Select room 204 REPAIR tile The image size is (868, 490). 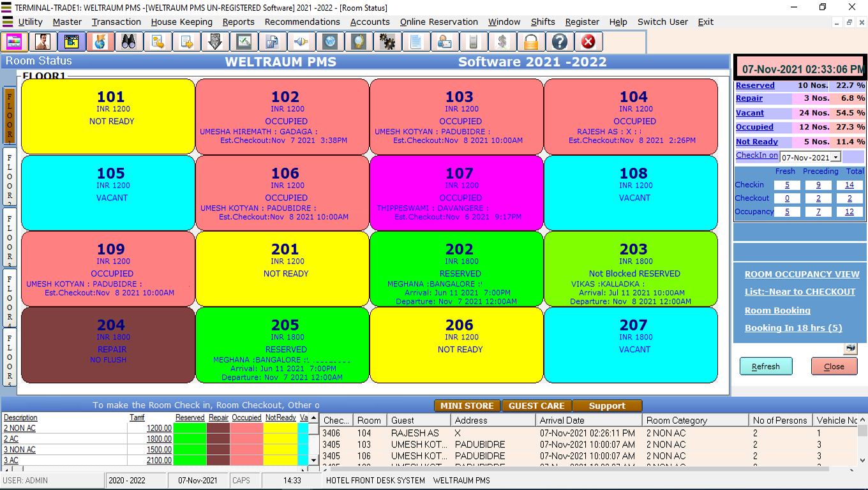click(108, 345)
